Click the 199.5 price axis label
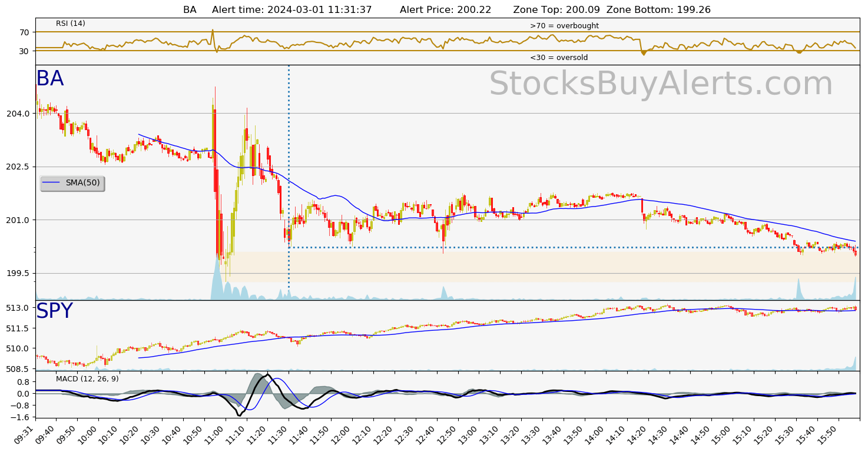This screenshot has width=868, height=452. click(19, 274)
